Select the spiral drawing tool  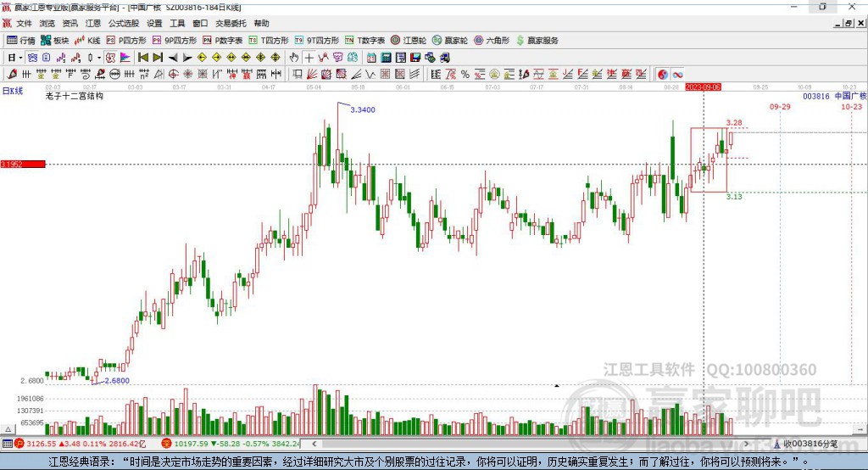tap(86, 75)
